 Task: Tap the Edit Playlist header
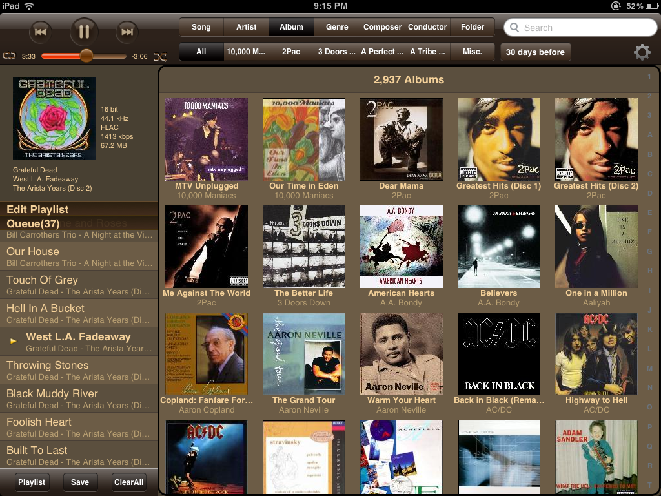79,209
